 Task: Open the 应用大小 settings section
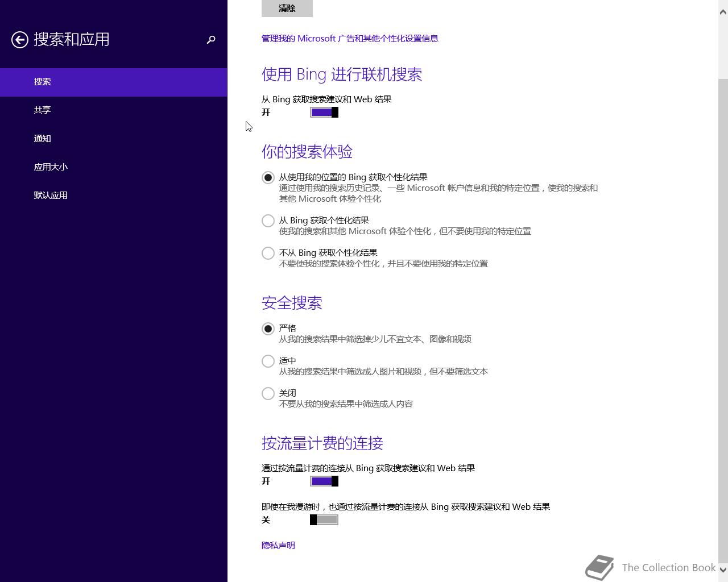tap(114, 167)
